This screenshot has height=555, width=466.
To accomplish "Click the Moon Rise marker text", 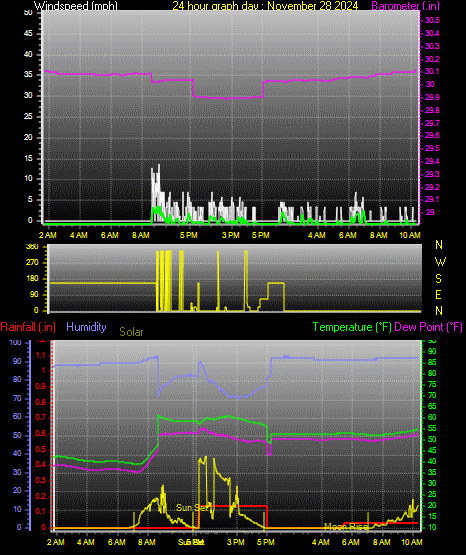I will [345, 527].
